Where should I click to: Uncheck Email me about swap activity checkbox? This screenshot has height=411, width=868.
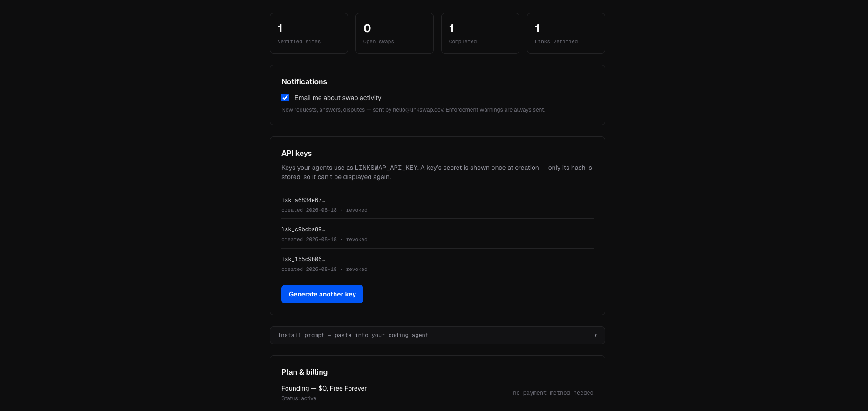tap(285, 98)
